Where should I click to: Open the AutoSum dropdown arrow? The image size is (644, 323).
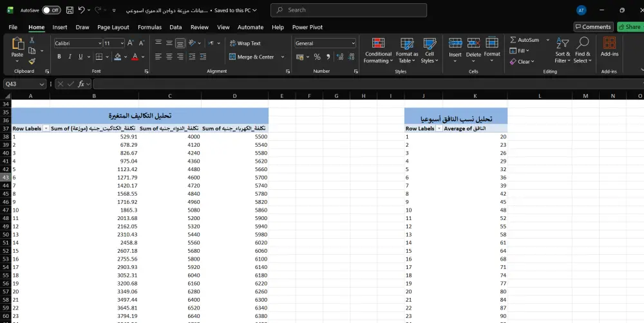coord(547,40)
